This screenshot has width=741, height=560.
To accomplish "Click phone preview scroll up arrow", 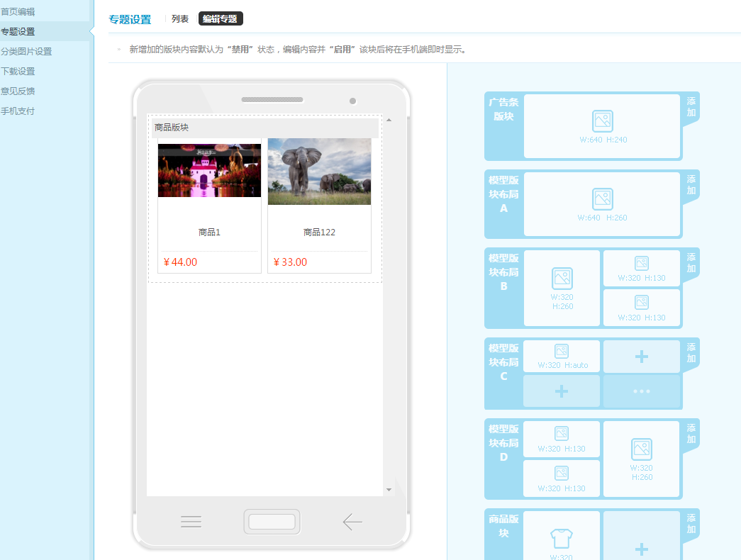I will 389,120.
